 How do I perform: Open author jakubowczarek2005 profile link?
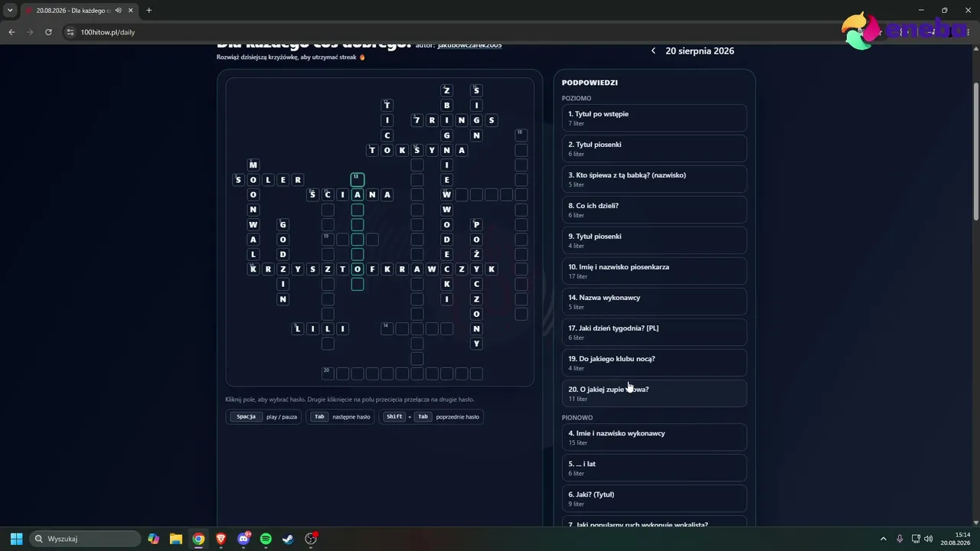pos(469,45)
